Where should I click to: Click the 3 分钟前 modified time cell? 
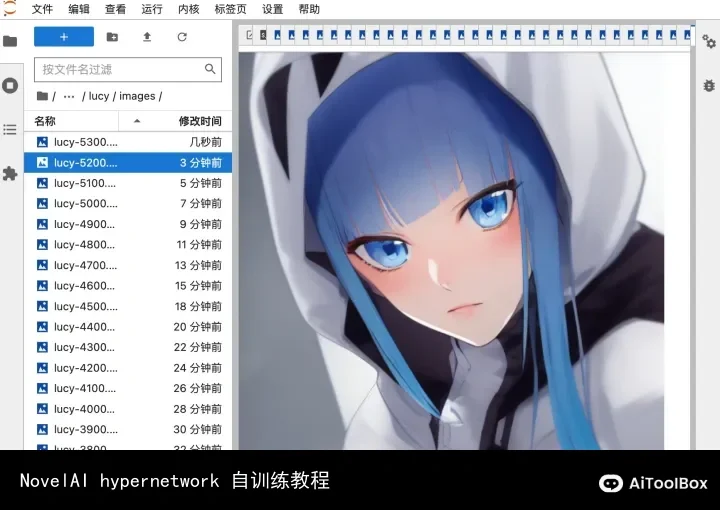click(x=201, y=163)
